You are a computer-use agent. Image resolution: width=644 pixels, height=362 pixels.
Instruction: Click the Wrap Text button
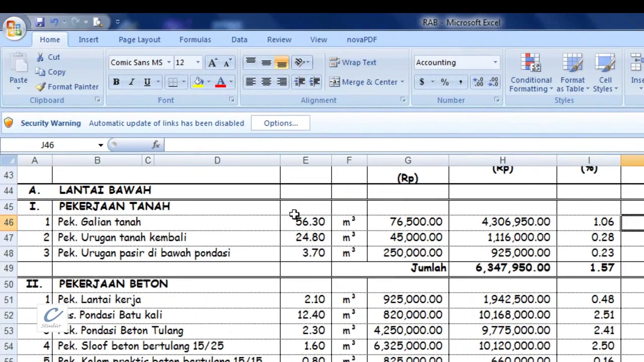[353, 62]
